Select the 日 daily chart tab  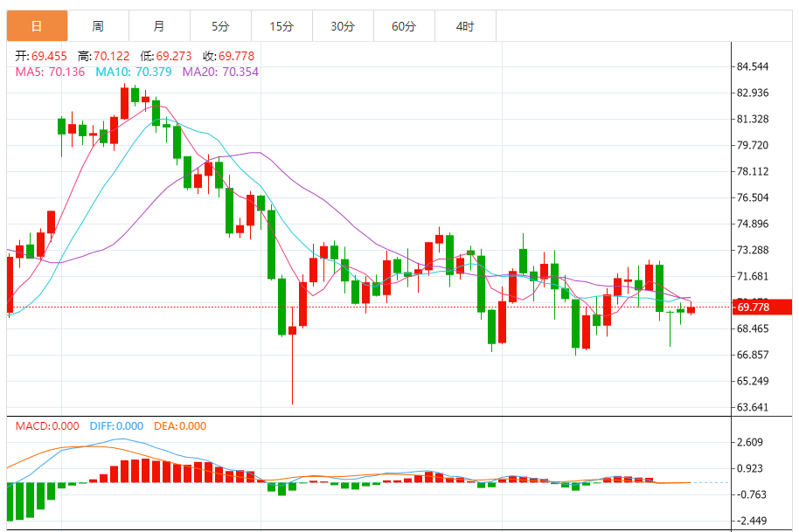pyautogui.click(x=38, y=26)
